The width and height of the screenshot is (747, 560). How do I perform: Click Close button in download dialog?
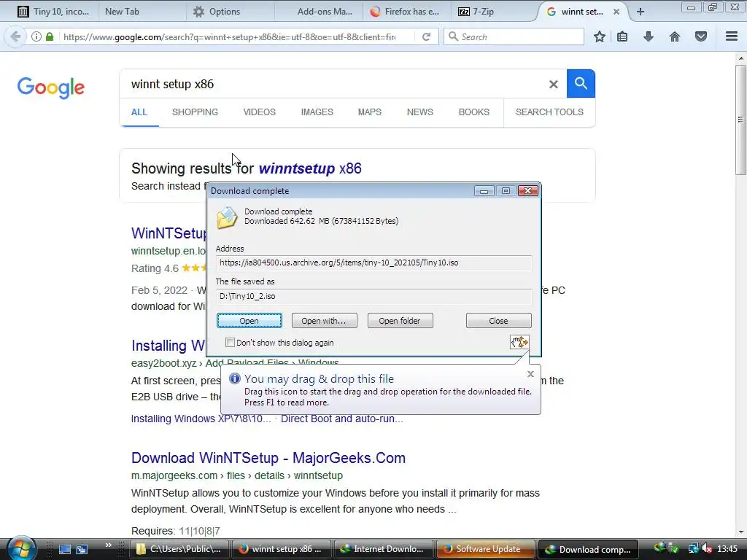click(498, 321)
